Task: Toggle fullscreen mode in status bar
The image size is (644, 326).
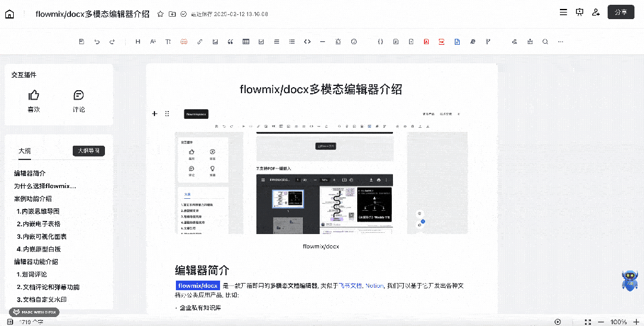Action: tap(588, 322)
